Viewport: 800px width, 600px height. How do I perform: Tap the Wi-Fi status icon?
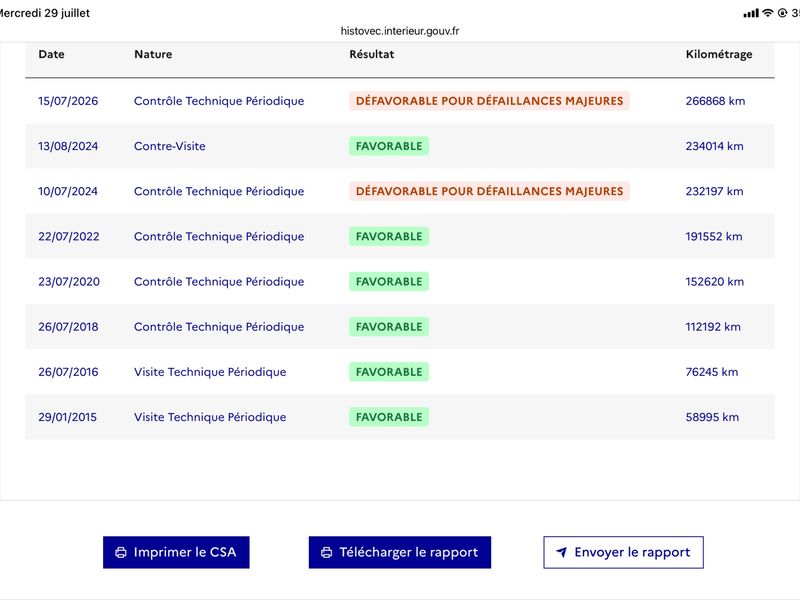767,13
